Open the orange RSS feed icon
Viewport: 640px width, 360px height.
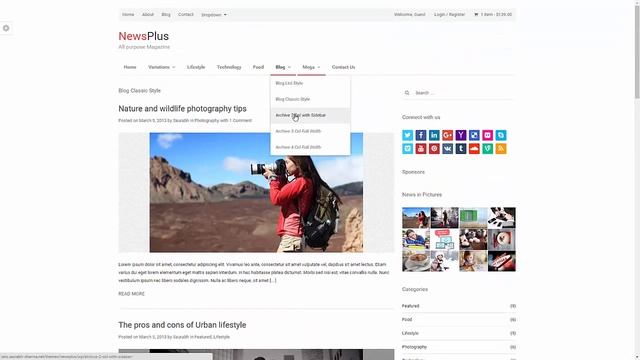pyautogui.click(x=501, y=149)
